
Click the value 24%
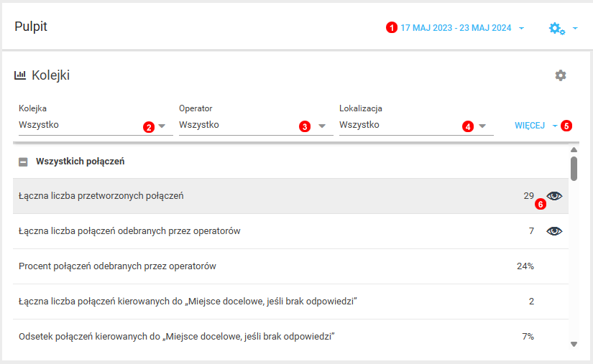coord(525,266)
